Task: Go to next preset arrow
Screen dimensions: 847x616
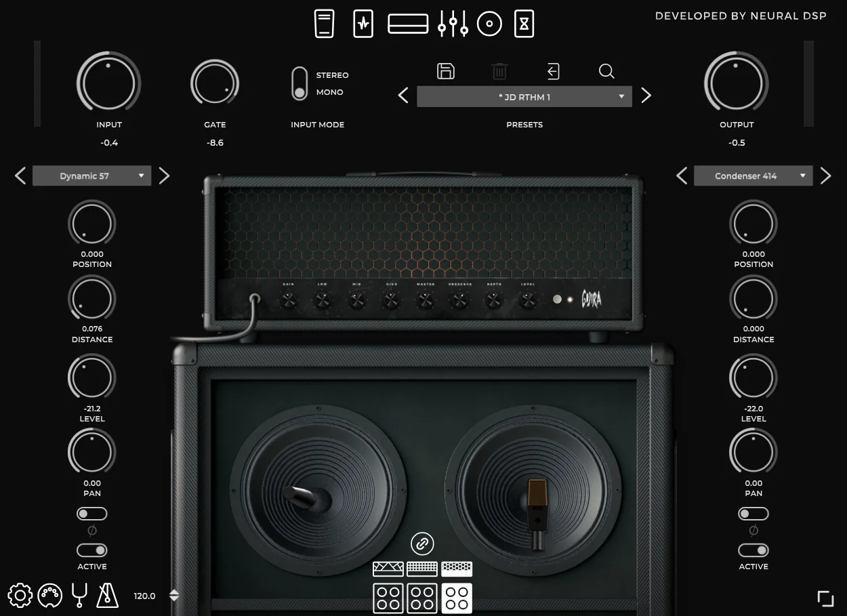Action: coord(646,96)
